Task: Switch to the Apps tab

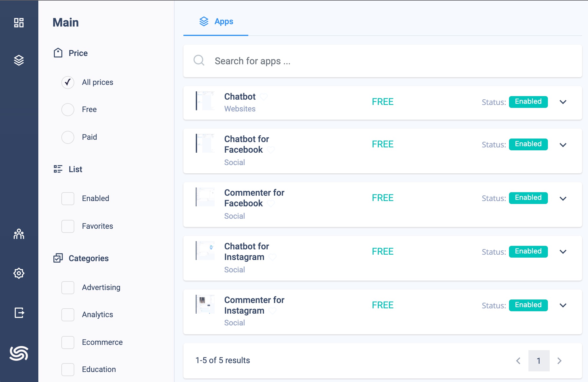Action: 216,22
